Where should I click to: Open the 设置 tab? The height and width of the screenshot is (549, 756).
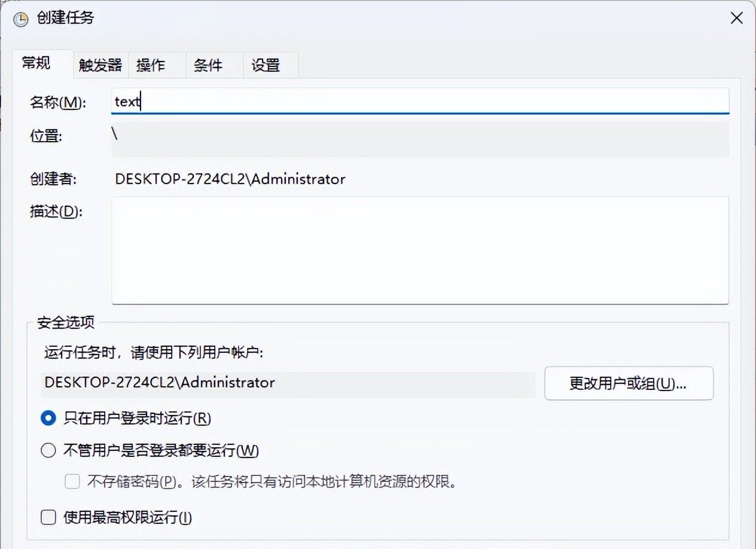point(266,65)
